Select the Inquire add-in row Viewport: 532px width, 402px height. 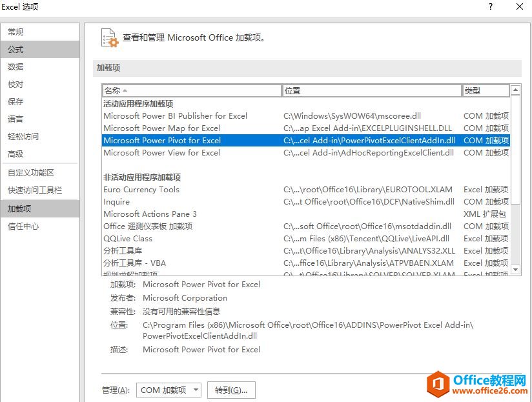point(305,202)
